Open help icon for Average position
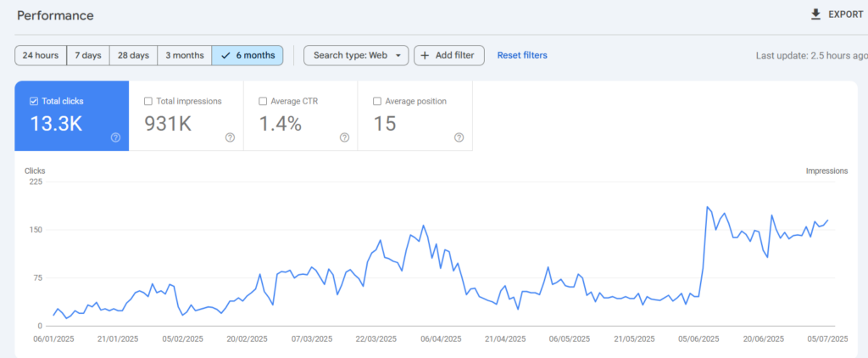This screenshot has width=868, height=358. 459,137
